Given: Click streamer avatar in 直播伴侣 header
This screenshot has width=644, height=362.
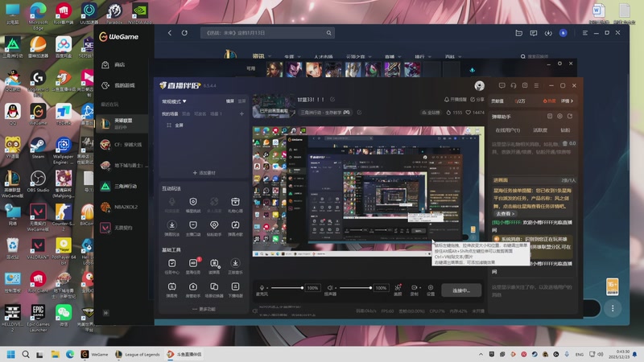Looking at the screenshot, I should tap(479, 85).
